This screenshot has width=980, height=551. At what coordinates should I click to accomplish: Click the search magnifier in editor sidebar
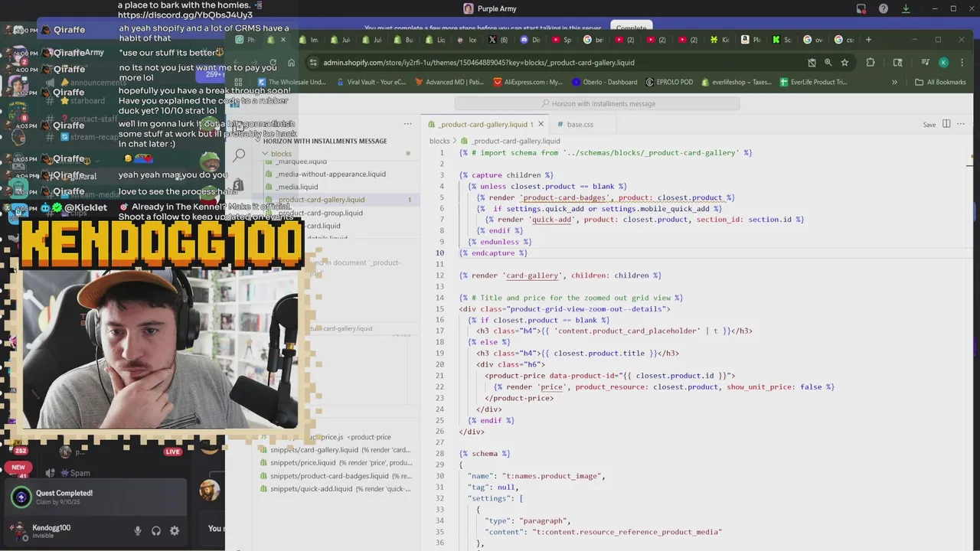coord(240,155)
